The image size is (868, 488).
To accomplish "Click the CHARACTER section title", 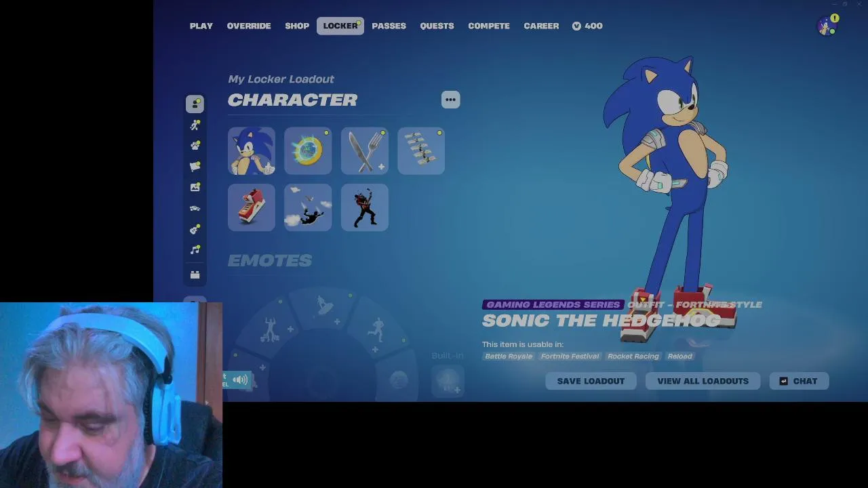I will (292, 100).
